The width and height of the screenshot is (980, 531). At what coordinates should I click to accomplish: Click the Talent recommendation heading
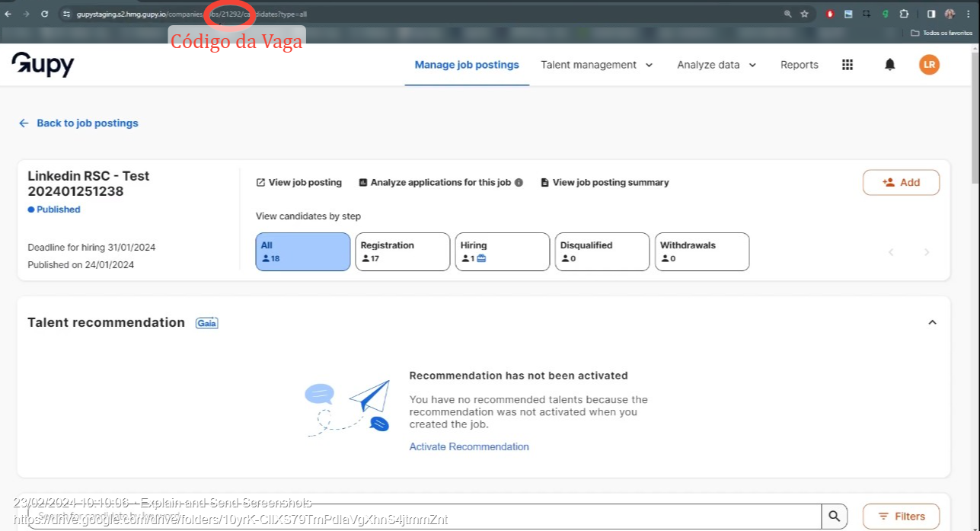tap(106, 322)
